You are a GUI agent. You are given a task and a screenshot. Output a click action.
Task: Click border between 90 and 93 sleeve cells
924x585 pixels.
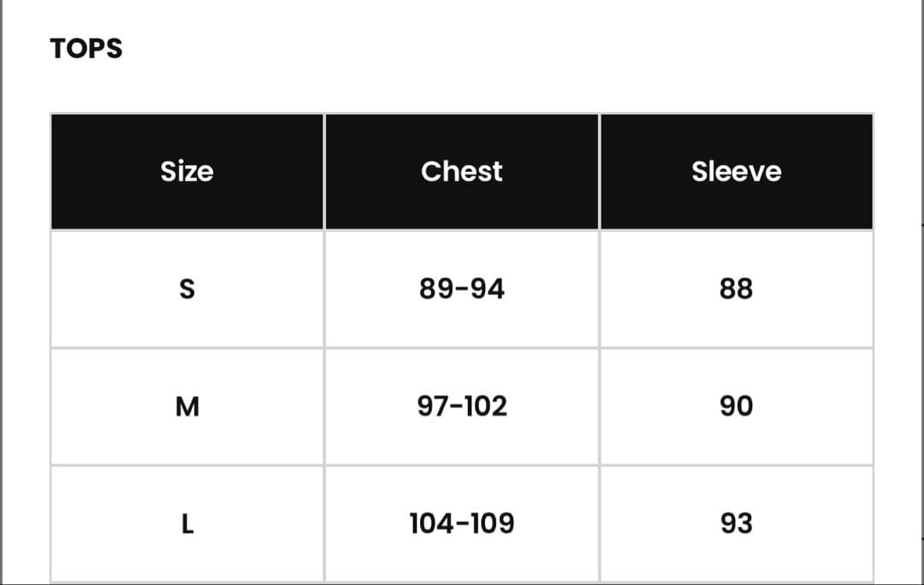tap(737, 465)
